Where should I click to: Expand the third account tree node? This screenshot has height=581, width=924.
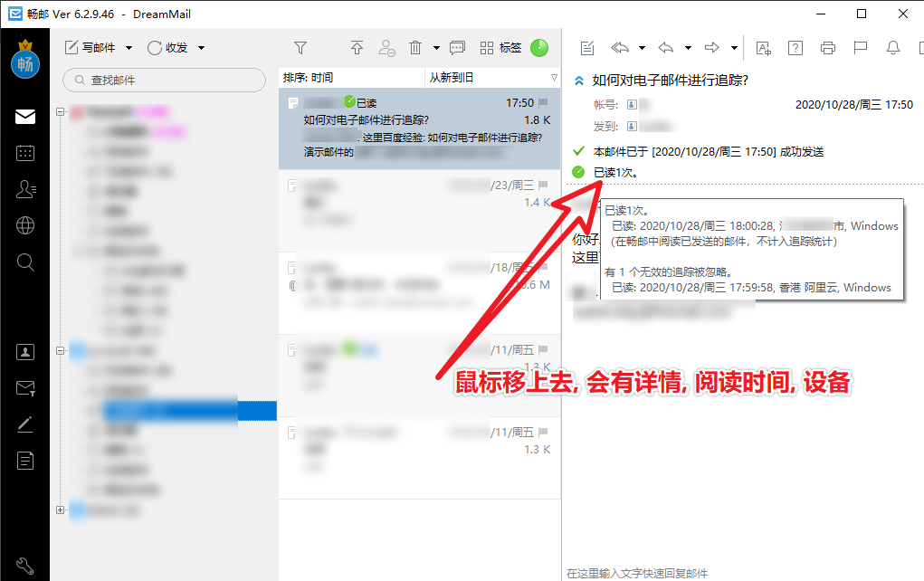coord(60,510)
